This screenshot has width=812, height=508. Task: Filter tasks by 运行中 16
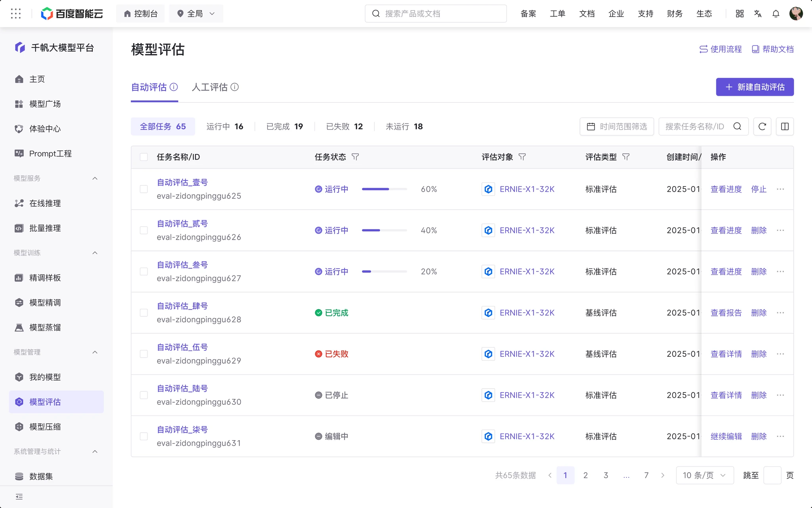225,127
